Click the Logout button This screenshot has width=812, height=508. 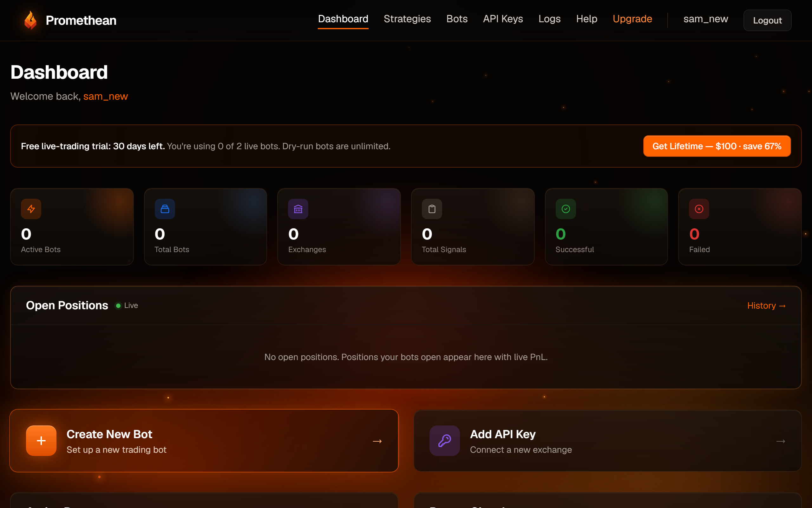(x=767, y=21)
